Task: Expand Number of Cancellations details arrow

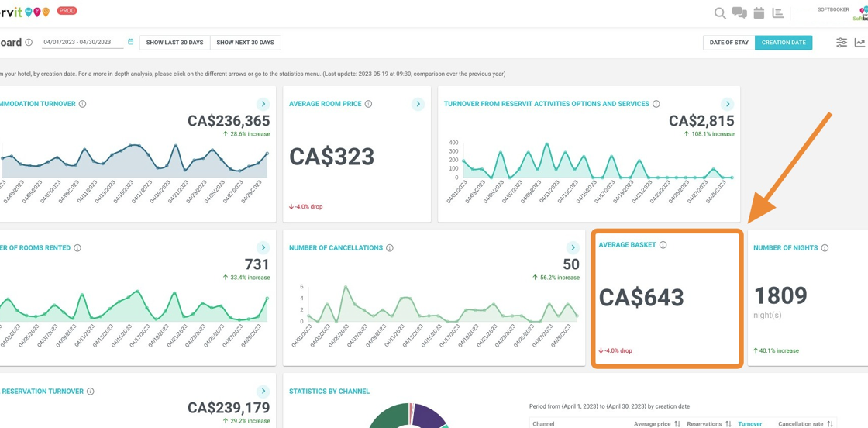Action: 573,248
